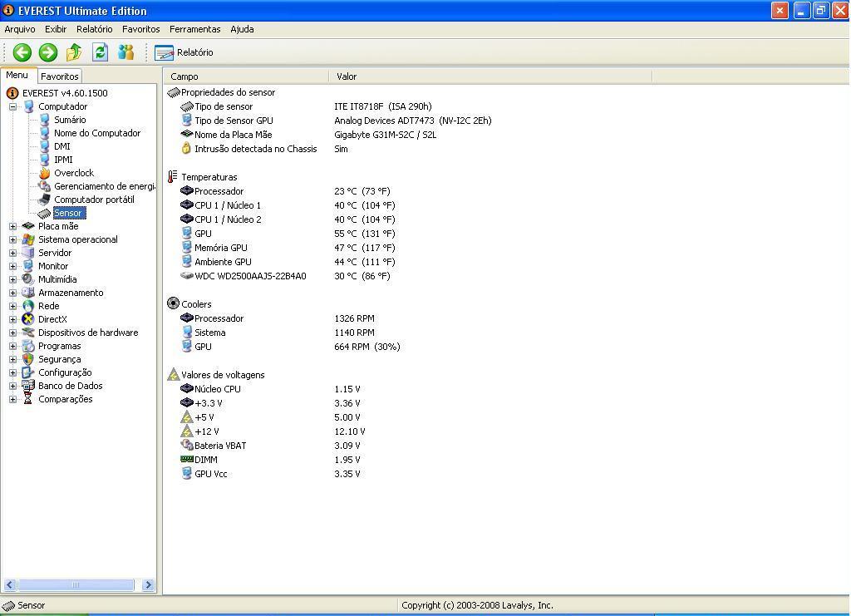
Task: Click the Campo column header
Action: [246, 76]
